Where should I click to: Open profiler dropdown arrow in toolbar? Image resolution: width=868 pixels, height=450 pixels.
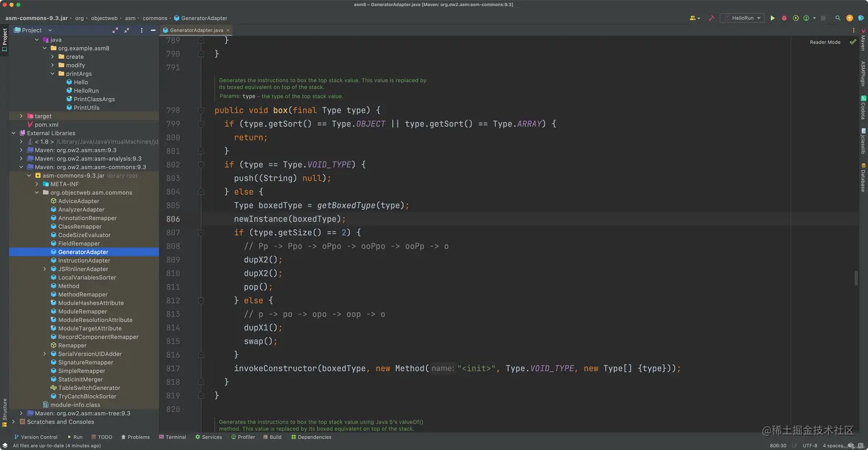814,18
